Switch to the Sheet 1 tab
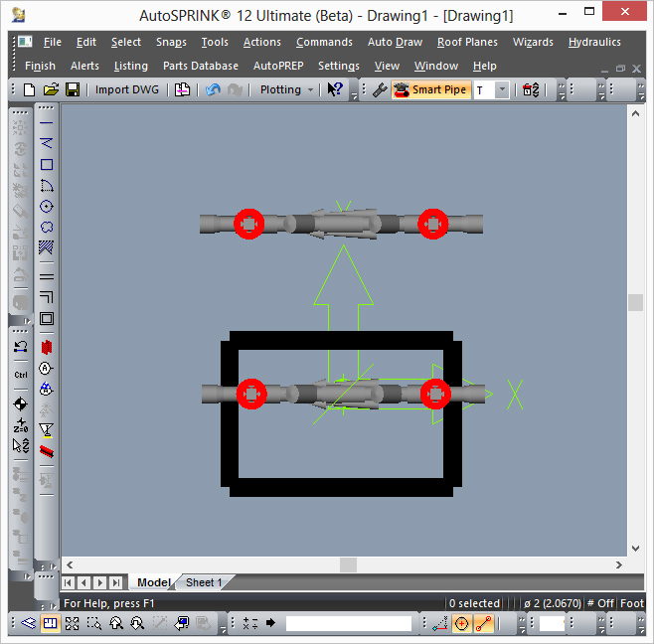Viewport: 654px width, 644px height. point(205,582)
